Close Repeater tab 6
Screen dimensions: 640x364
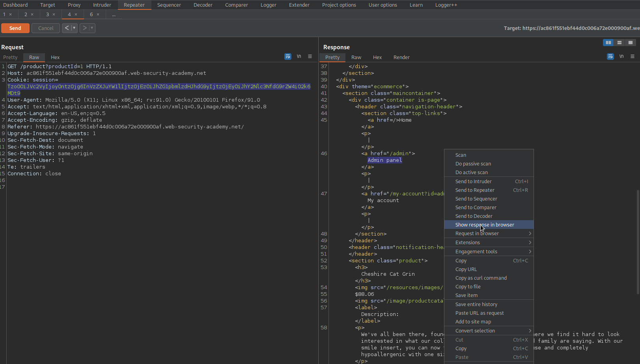(98, 15)
